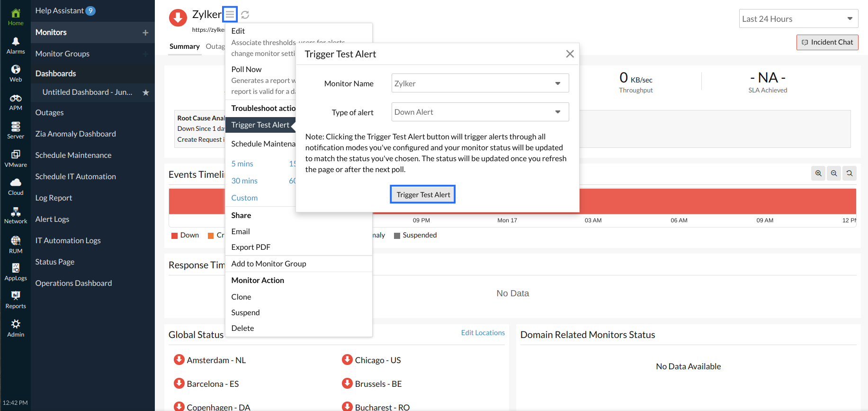Expand the Monitor Name dropdown

pos(480,83)
